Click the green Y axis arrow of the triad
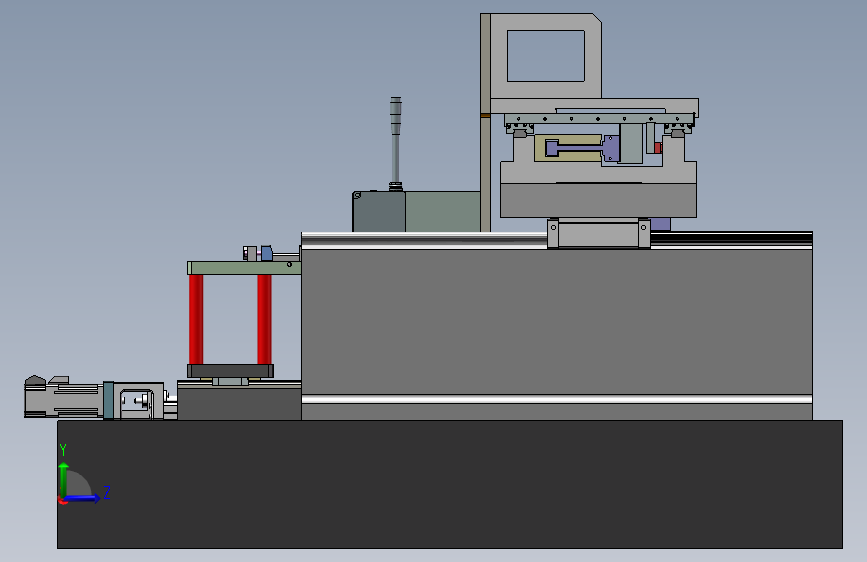This screenshot has width=867, height=562. 64,479
